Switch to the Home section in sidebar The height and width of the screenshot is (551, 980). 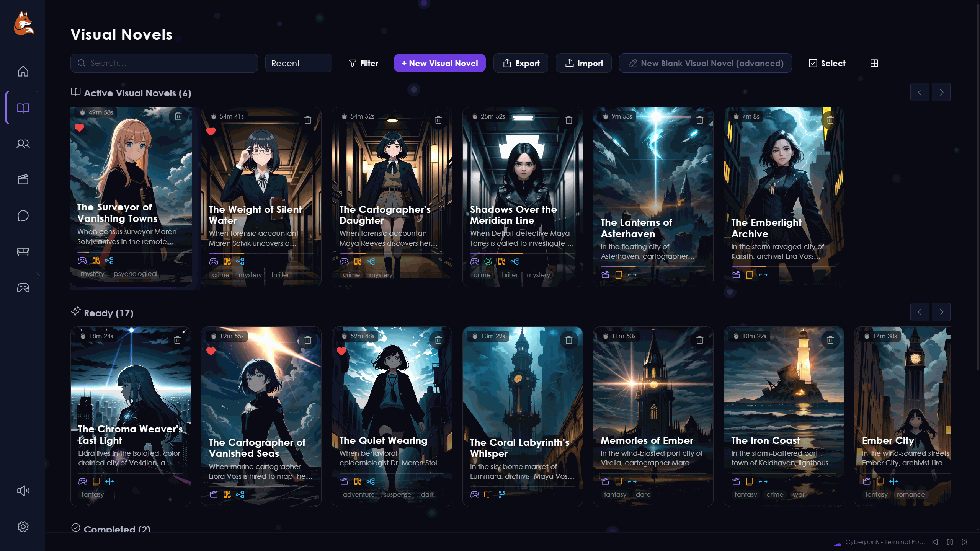pyautogui.click(x=23, y=71)
